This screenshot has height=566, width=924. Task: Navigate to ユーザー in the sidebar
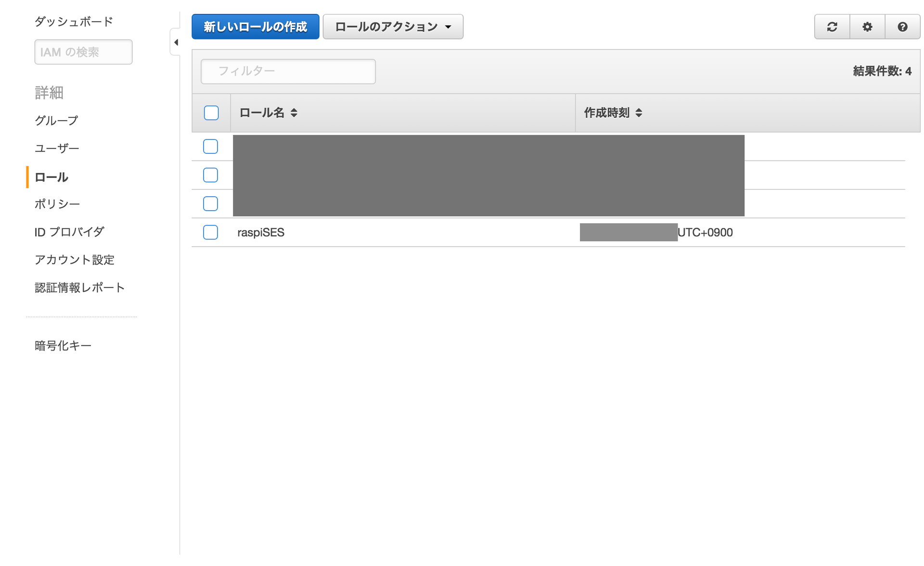click(x=57, y=148)
